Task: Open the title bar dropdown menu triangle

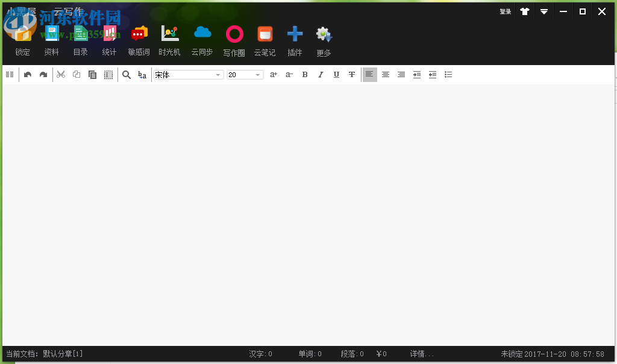Action: [544, 12]
